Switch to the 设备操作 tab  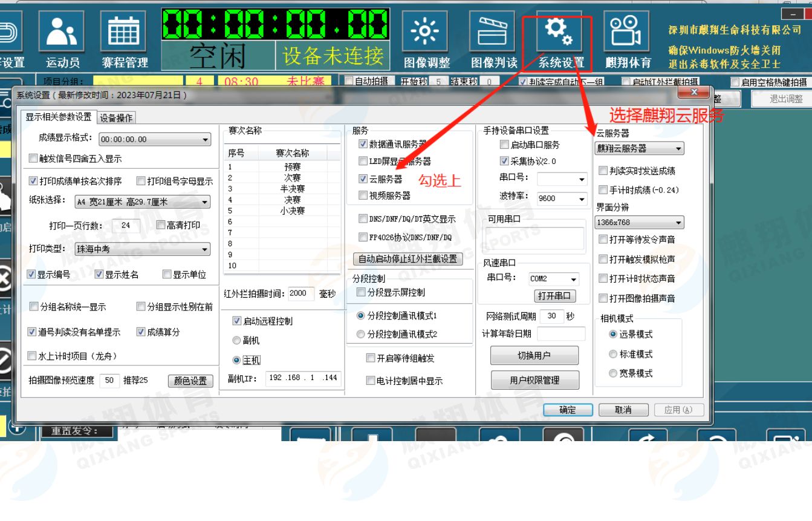116,118
